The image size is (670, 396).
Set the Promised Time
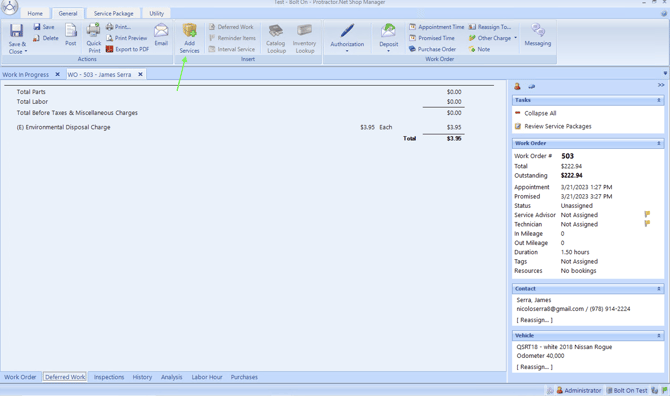432,38
